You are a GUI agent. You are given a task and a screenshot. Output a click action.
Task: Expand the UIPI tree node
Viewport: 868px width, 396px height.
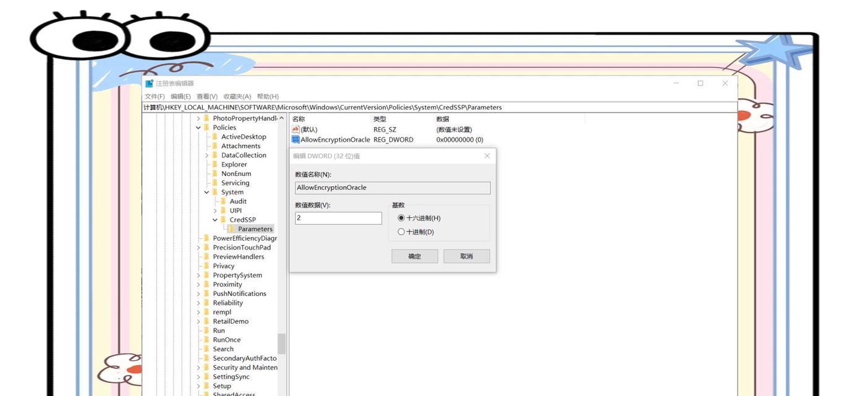215,210
